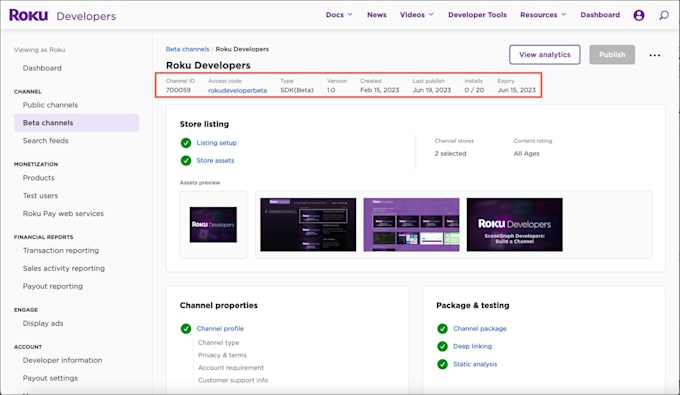This screenshot has height=395, width=680.
Task: Open Payout settings in sidebar
Action: [50, 378]
